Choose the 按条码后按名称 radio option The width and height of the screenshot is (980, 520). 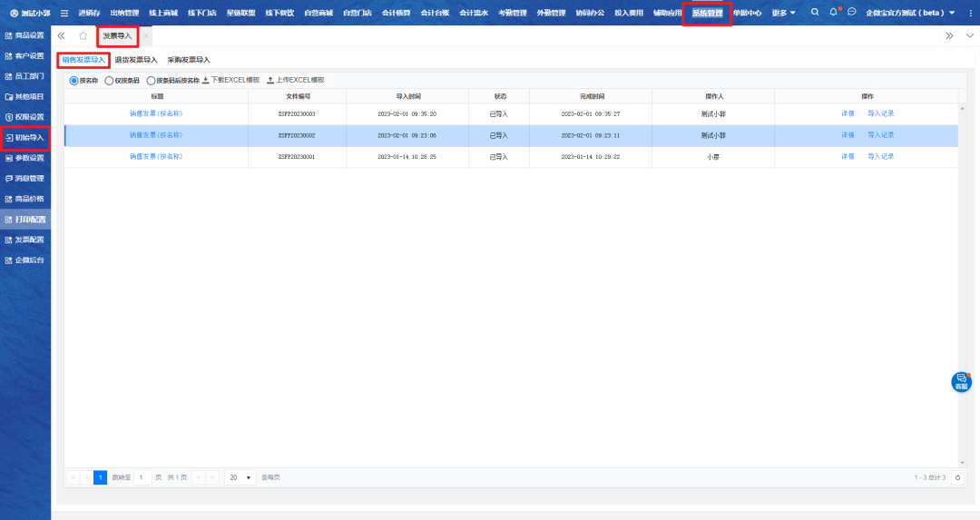click(151, 81)
